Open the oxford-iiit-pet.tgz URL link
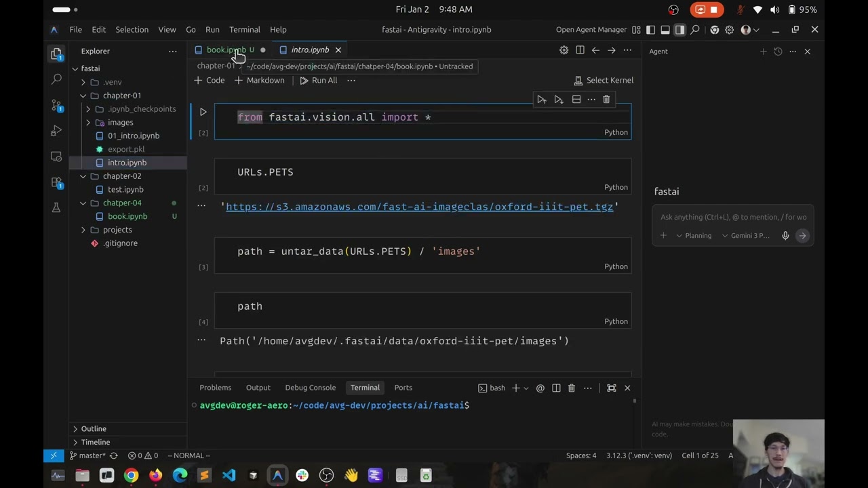The height and width of the screenshot is (488, 868). point(419,207)
